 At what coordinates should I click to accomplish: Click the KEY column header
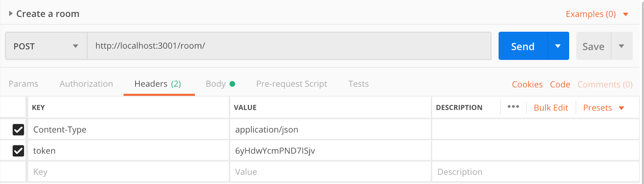click(38, 107)
